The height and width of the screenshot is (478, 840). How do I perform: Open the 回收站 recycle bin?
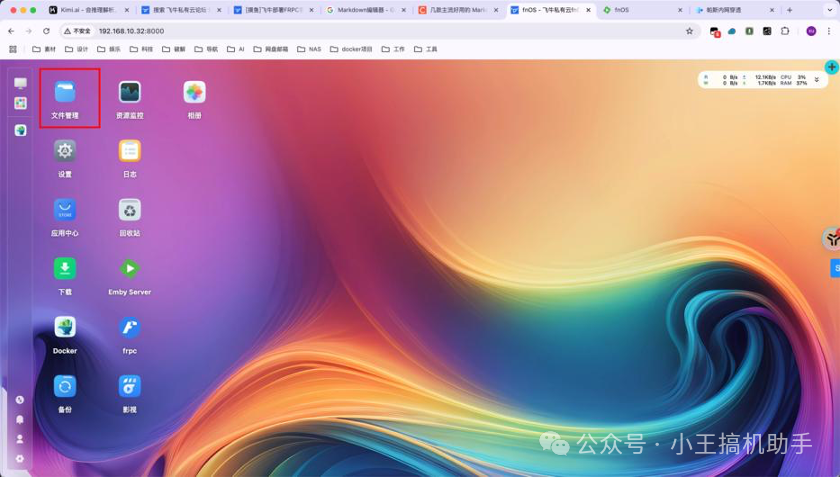pyautogui.click(x=129, y=210)
